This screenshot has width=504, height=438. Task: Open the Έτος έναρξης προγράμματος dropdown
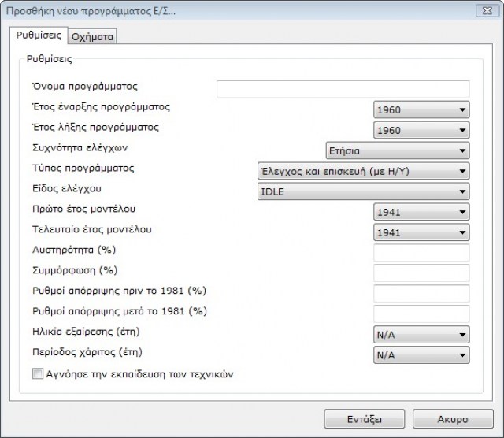pos(421,109)
